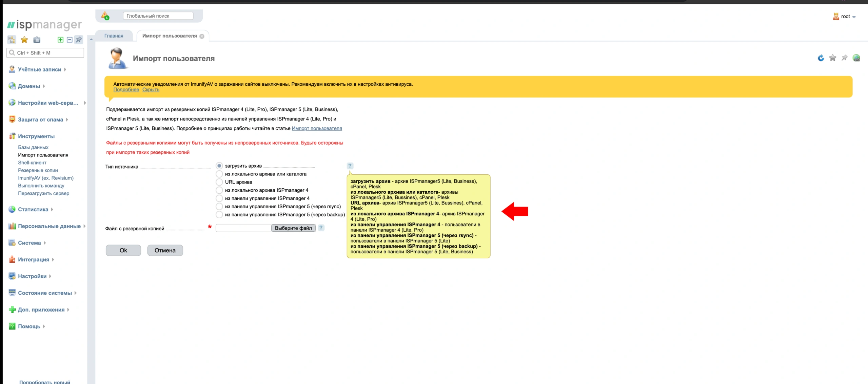Open Выполнить команду menu item
Image resolution: width=868 pixels, height=384 pixels.
pos(41,186)
